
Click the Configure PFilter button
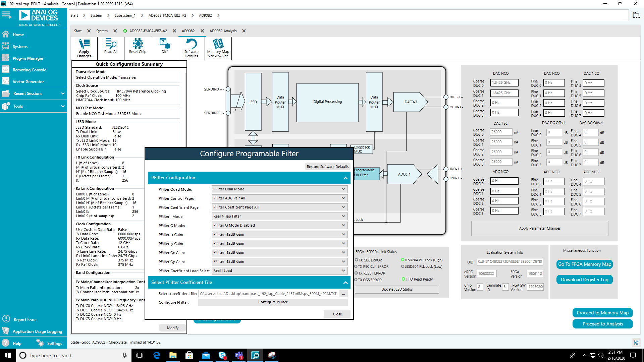point(273,302)
